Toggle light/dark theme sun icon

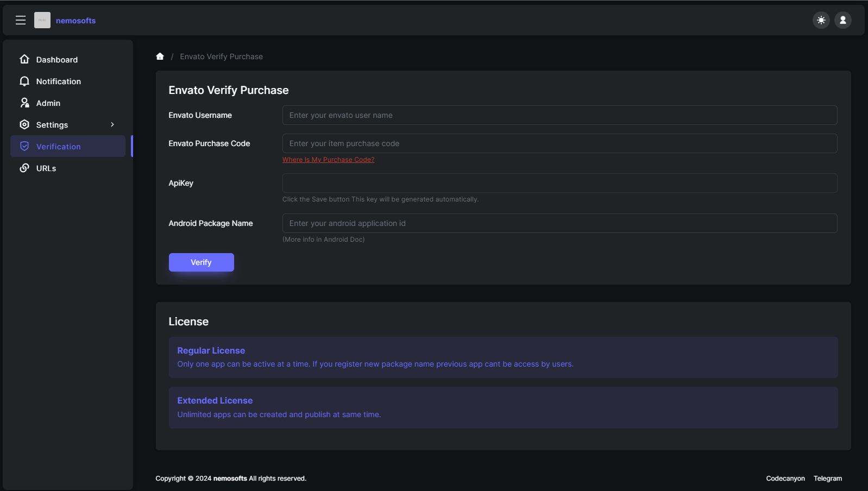click(x=821, y=20)
